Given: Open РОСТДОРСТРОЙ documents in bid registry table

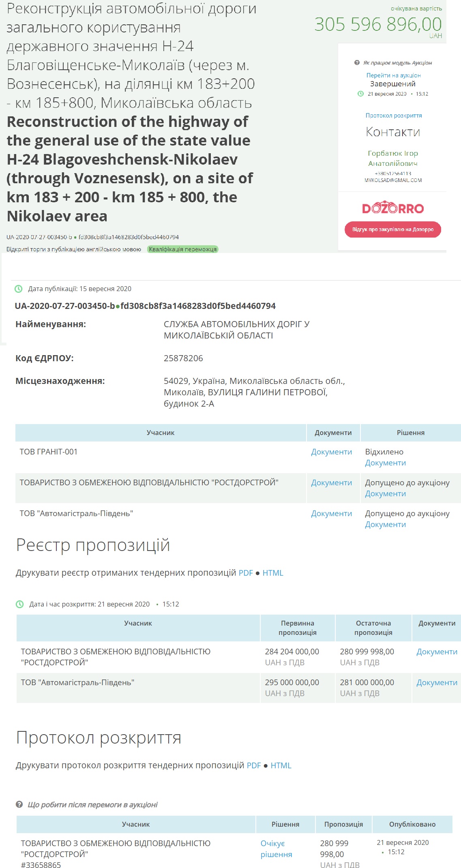Looking at the screenshot, I should [437, 652].
